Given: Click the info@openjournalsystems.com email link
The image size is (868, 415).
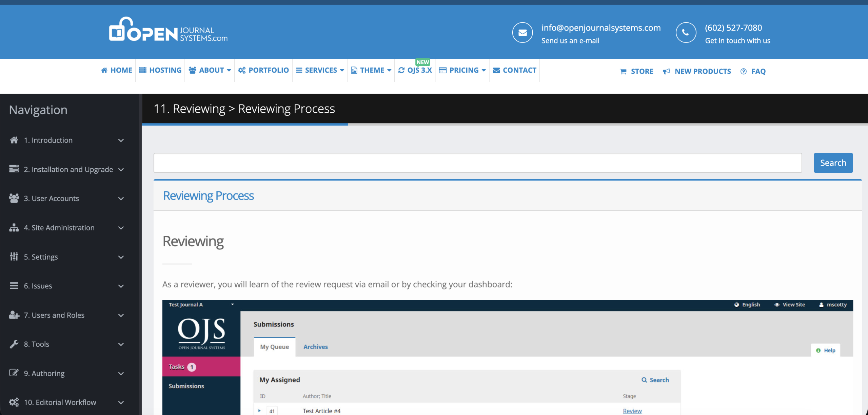Looking at the screenshot, I should click(601, 27).
